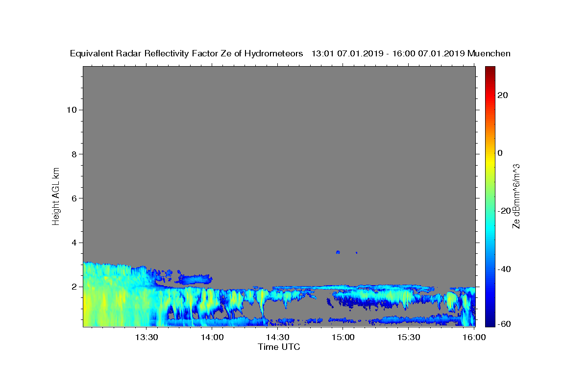
Task: Click the date range '13:01 07.01.2019 - 16:00 07.01.2019'
Action: [389, 54]
